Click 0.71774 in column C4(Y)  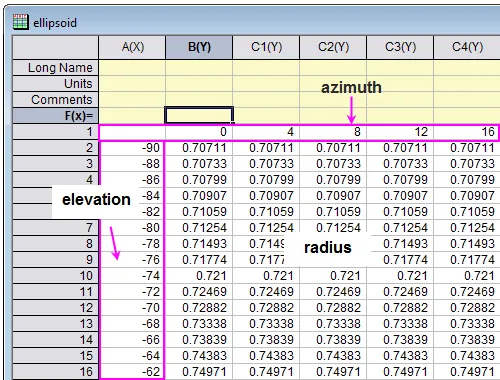[x=467, y=260]
